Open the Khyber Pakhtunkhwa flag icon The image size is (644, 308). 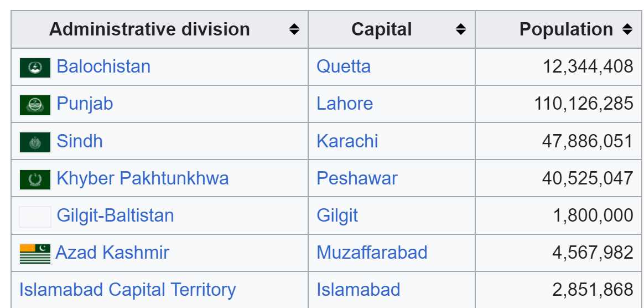[x=35, y=179]
